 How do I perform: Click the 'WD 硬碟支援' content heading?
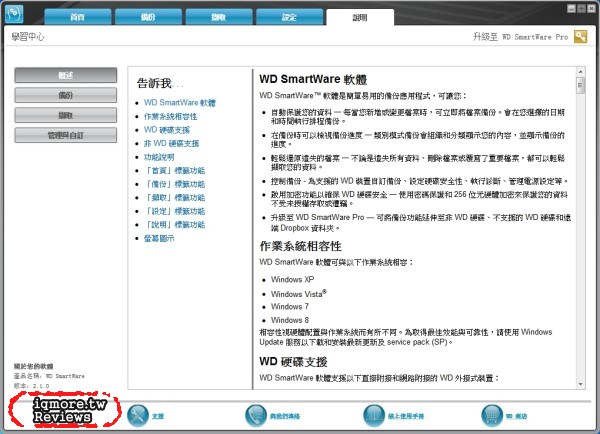pos(293,362)
